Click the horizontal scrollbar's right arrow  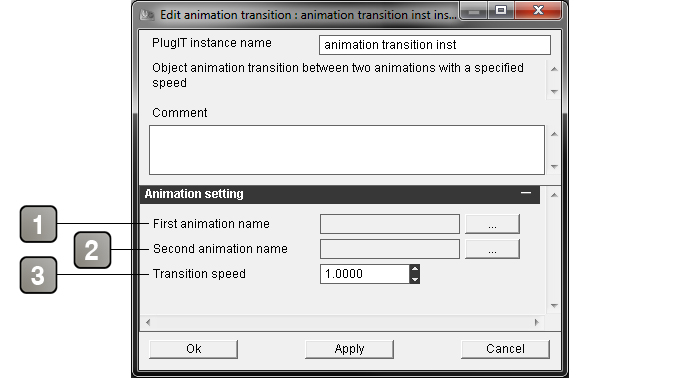pos(537,322)
